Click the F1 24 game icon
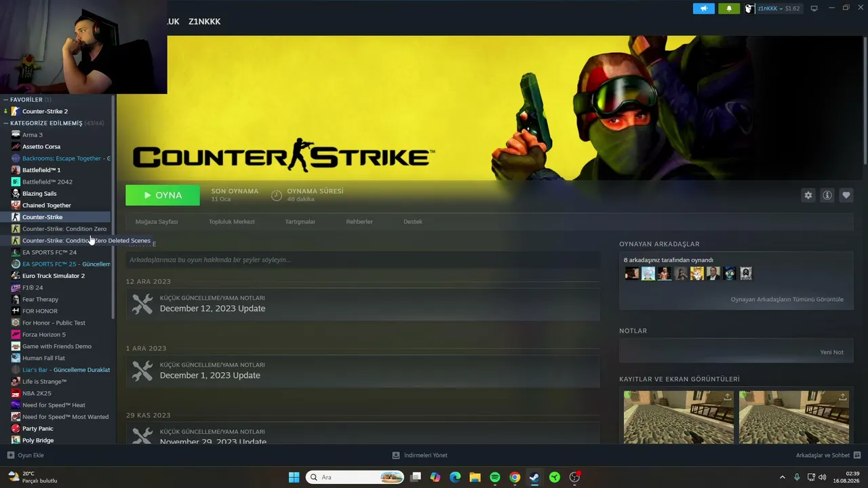 point(16,287)
